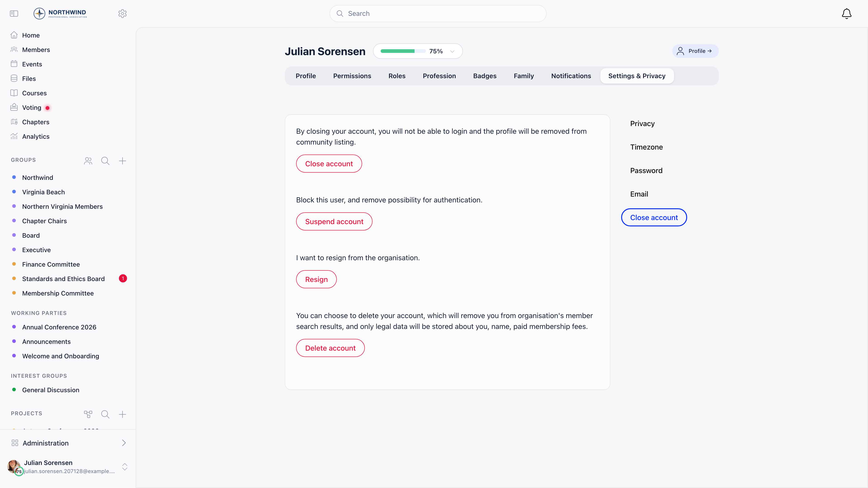Click the Julian Sorensen email text
The height and width of the screenshot is (488, 868).
tap(69, 471)
